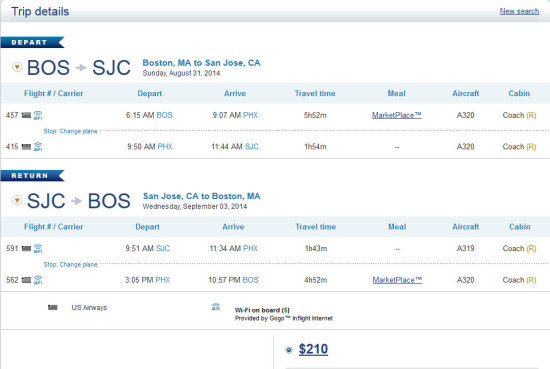Click Wi-Fi icon on flight 457
550x369 pixels.
click(38, 115)
